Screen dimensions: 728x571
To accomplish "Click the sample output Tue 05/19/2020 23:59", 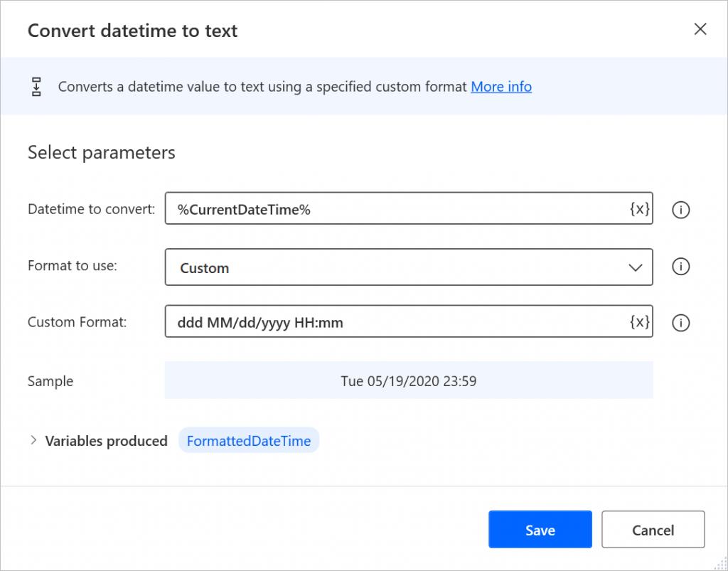I will point(409,380).
